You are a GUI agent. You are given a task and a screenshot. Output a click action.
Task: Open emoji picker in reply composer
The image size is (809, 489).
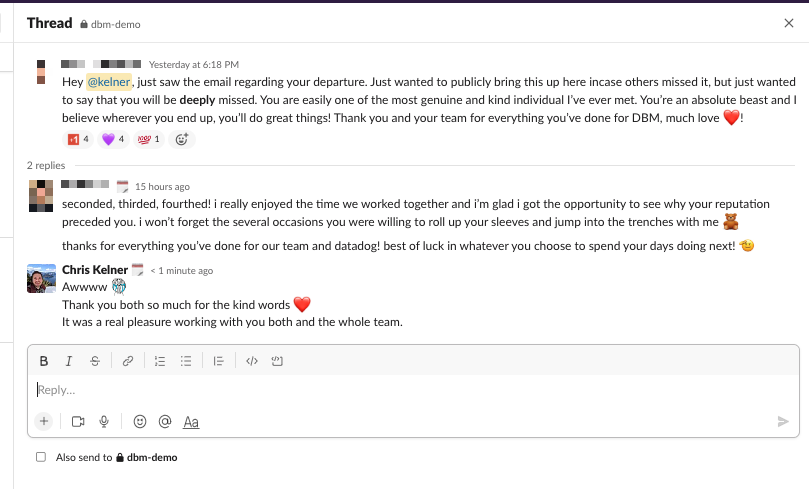coord(140,421)
